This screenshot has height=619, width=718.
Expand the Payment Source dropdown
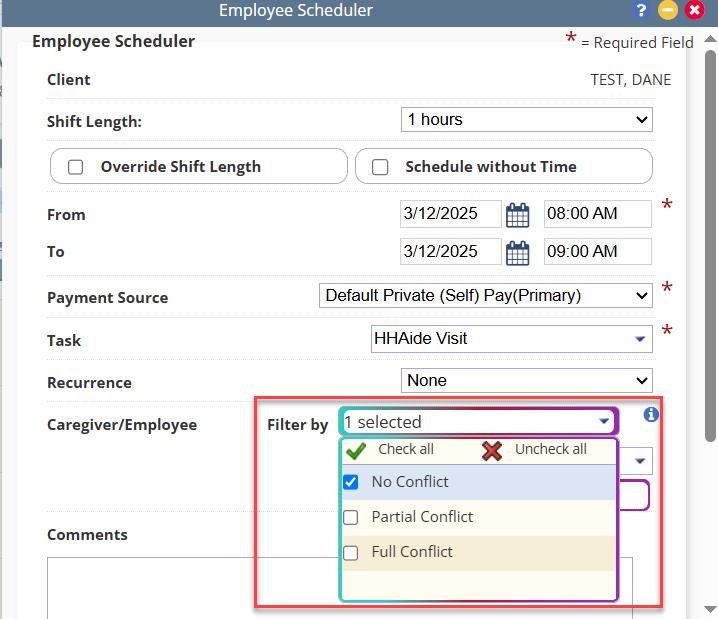pyautogui.click(x=486, y=296)
